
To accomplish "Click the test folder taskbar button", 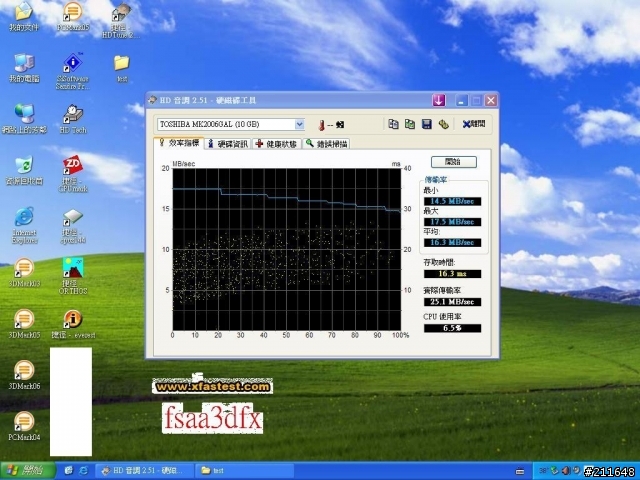I will tap(244, 471).
